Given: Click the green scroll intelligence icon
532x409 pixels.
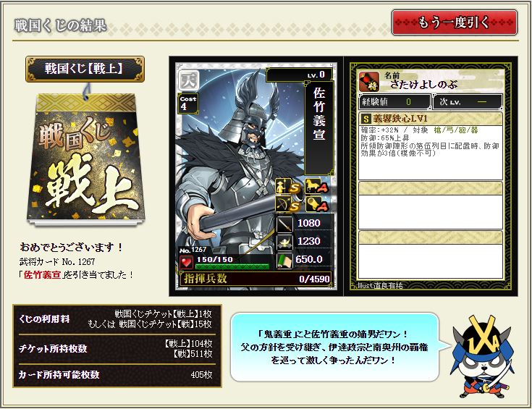Looking at the screenshot, I should (x=284, y=261).
